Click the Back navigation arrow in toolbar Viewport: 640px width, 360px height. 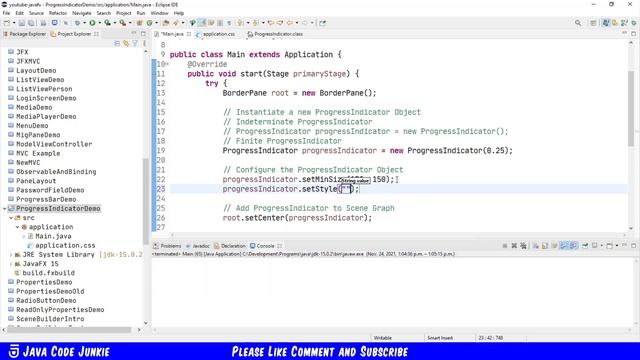click(x=290, y=23)
